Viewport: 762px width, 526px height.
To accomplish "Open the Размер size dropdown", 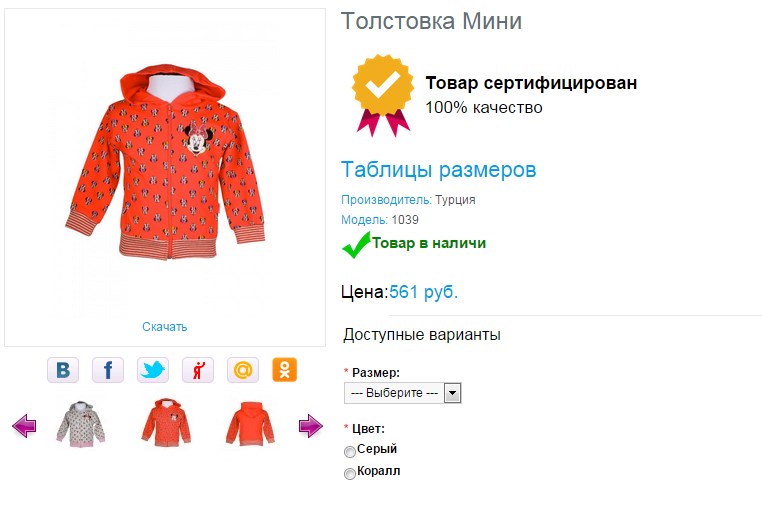I will [x=402, y=393].
